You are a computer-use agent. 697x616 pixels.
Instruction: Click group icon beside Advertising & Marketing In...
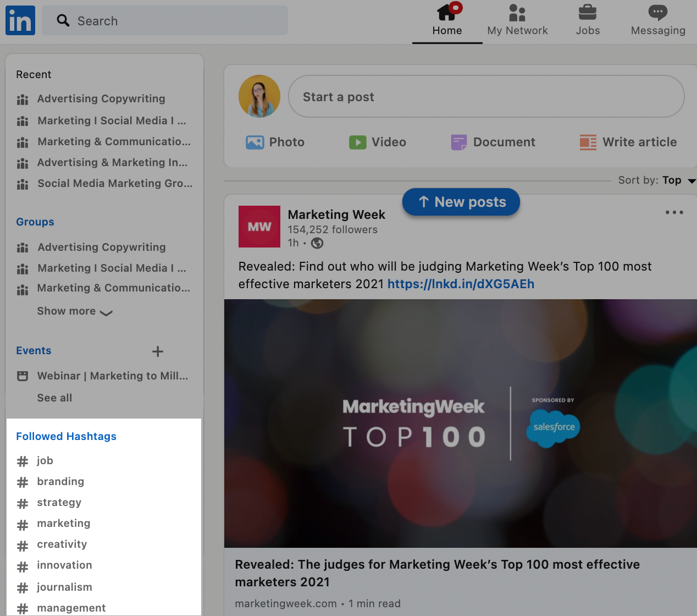click(23, 163)
